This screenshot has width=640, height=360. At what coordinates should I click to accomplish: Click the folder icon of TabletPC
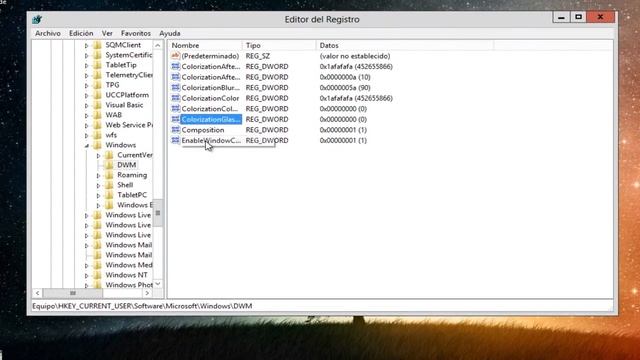pyautogui.click(x=109, y=195)
